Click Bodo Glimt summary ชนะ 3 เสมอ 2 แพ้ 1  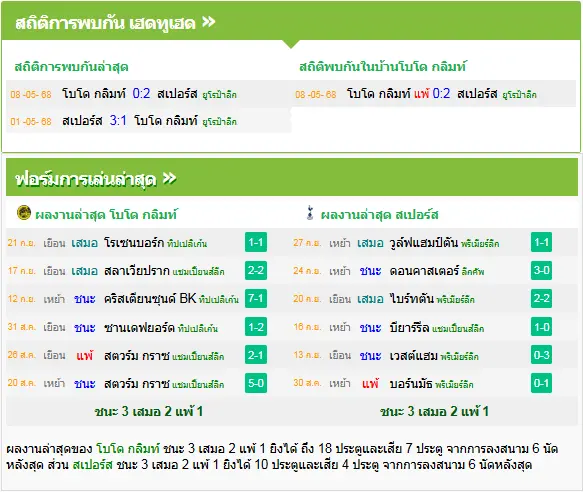[x=149, y=411]
